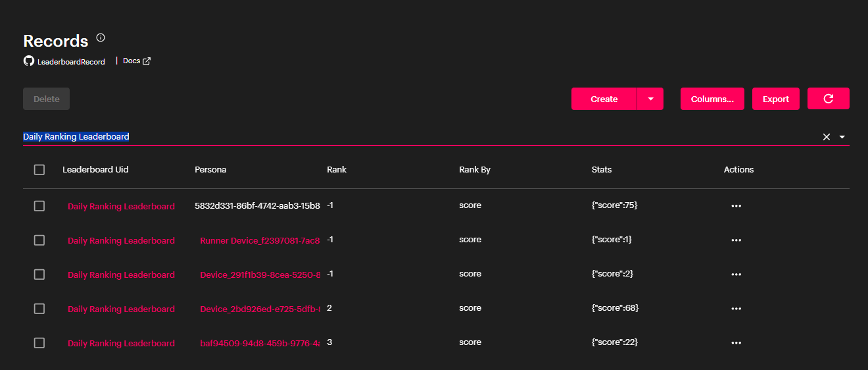868x370 pixels.
Task: Open Daily Ranking Leaderboard link in score 22 row
Action: [x=121, y=343]
